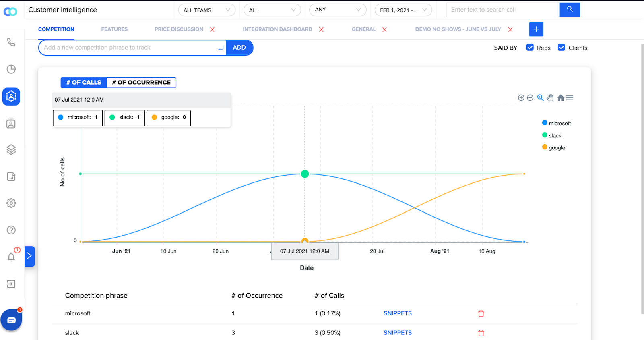Click the '3 (0.50%)' calls value
Viewport: 644px width, 340px height.
328,333
